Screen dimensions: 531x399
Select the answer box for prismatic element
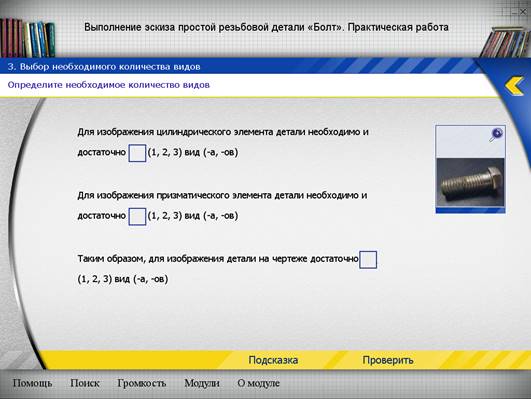pos(137,216)
